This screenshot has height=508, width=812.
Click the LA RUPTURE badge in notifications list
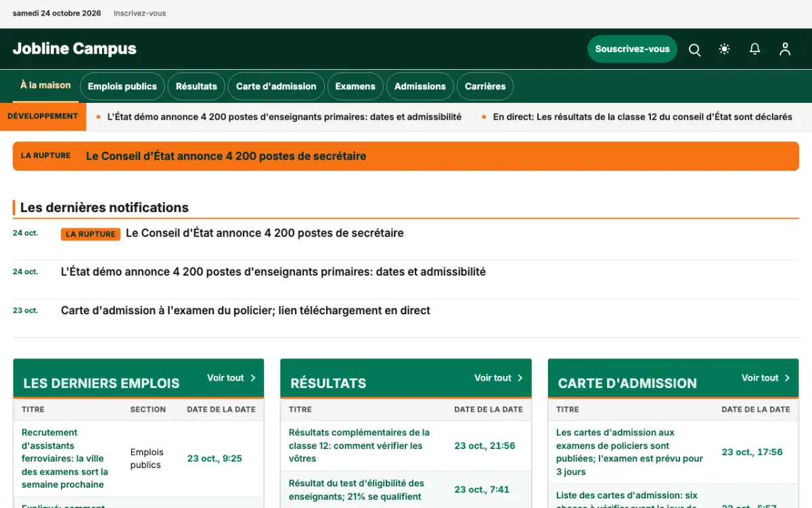tap(91, 234)
